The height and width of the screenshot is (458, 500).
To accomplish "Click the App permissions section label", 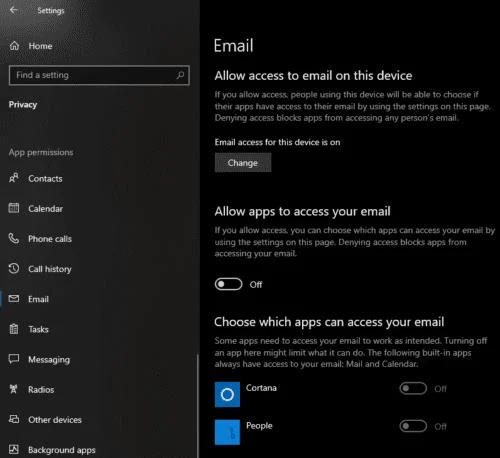I will [x=41, y=152].
